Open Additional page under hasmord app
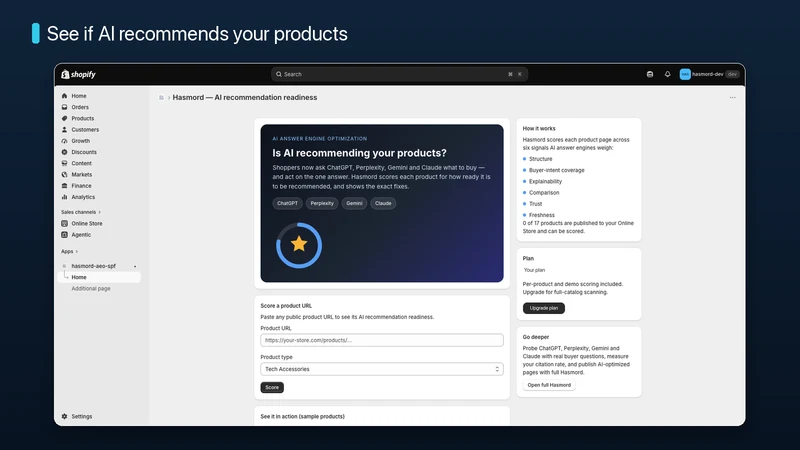This screenshot has width=800, height=450. [x=91, y=289]
